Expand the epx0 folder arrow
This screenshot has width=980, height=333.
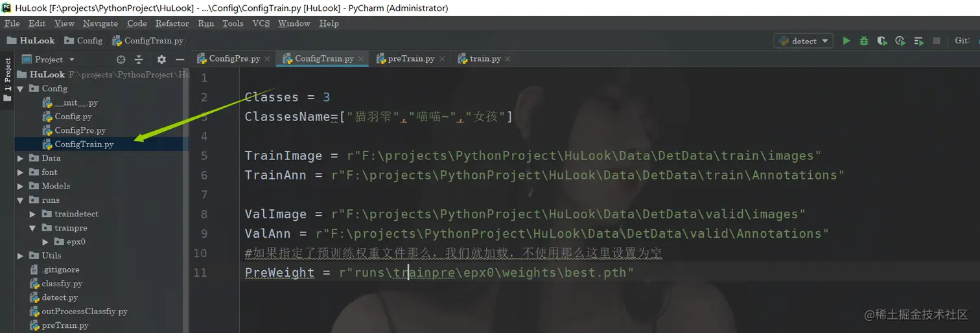pyautogui.click(x=45, y=242)
